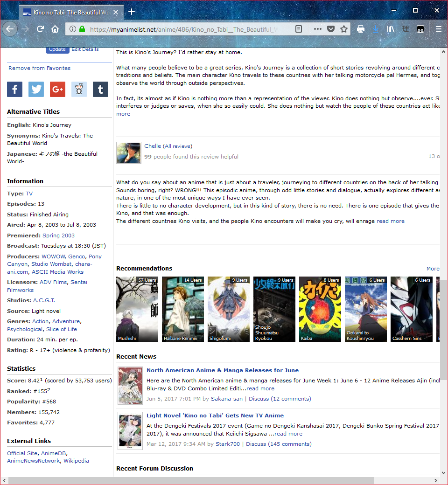Open page actions three-dot menu

click(x=318, y=29)
